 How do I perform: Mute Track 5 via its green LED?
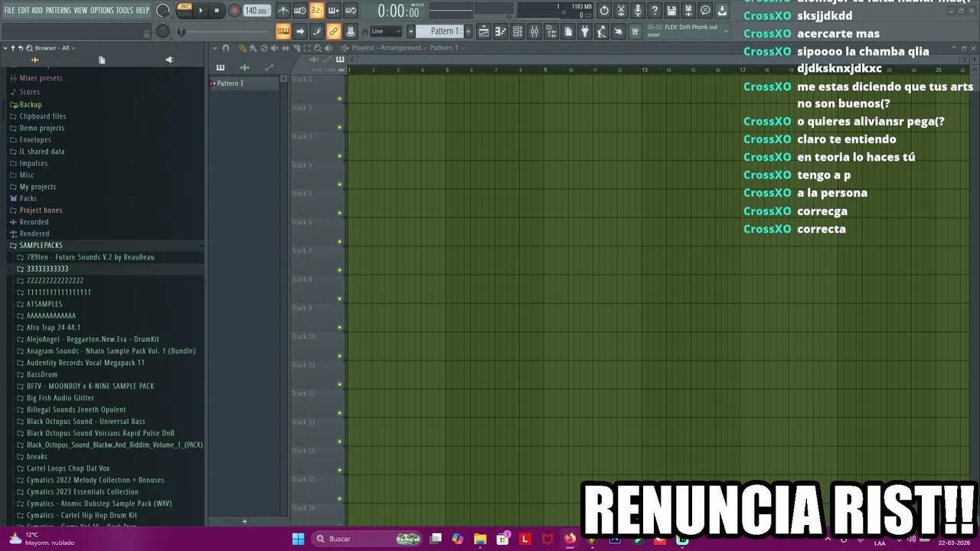point(340,214)
